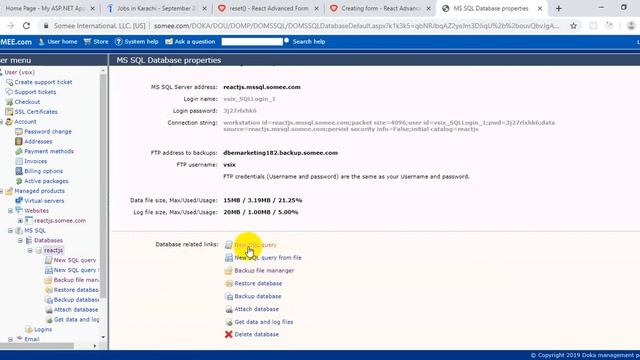Click the Logins folder icon in sidebar

click(x=29, y=329)
